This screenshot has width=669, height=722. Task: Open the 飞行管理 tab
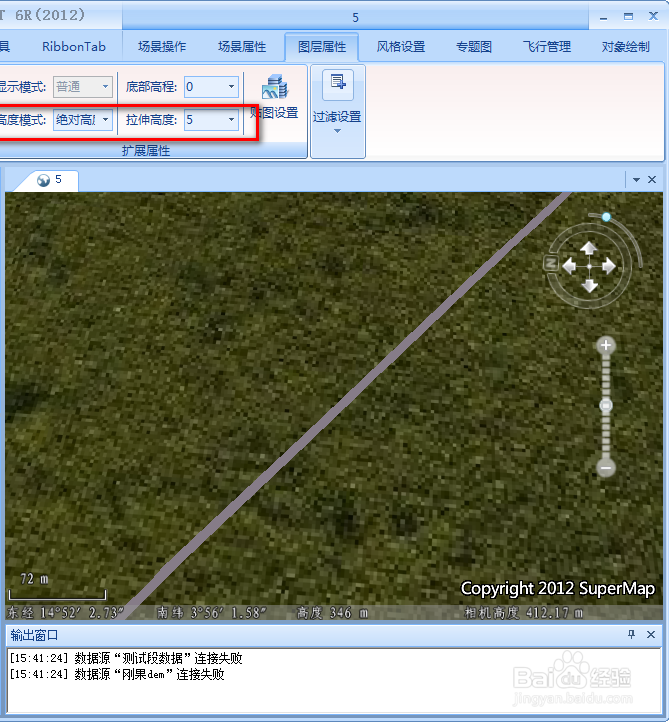[x=547, y=47]
